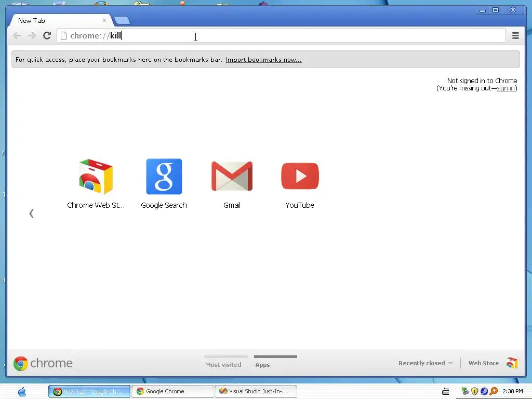Open the Apple start menu icon
532x399 pixels.
22,392
